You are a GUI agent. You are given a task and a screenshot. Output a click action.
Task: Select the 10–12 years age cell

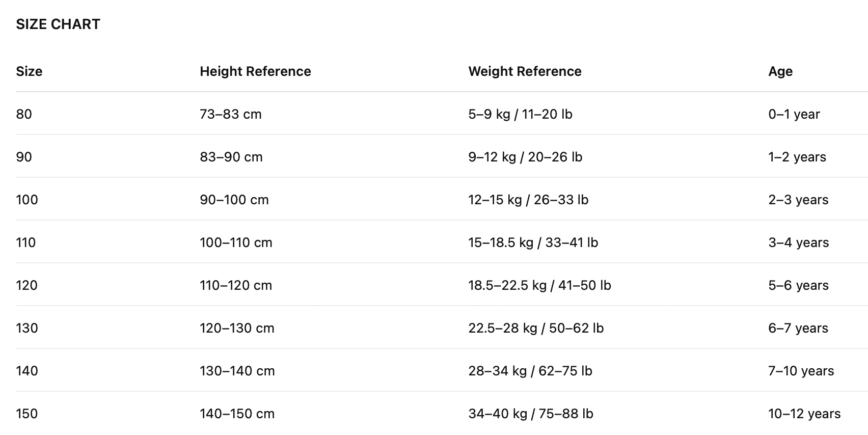[804, 414]
